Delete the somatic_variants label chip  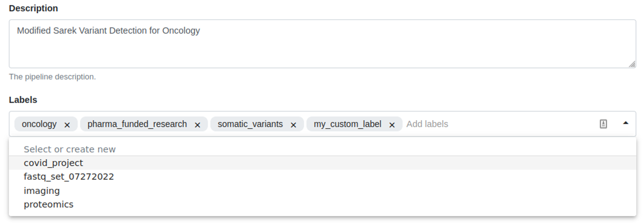[x=293, y=125]
